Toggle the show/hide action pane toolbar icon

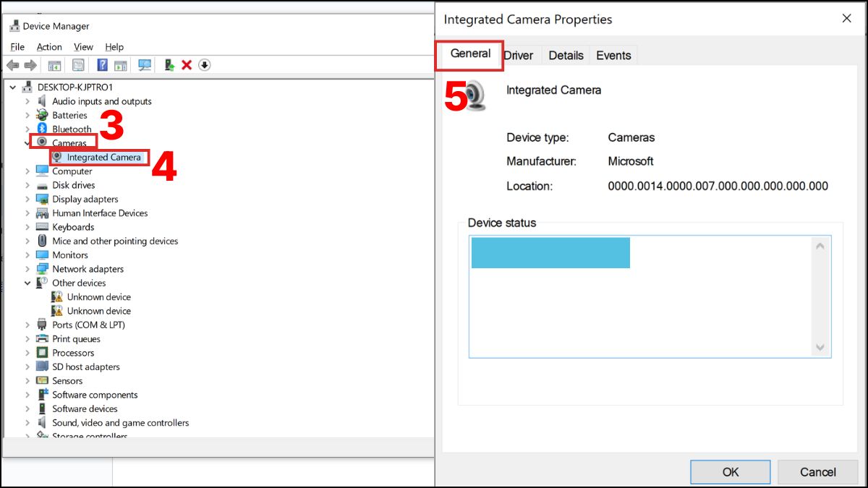(120, 65)
